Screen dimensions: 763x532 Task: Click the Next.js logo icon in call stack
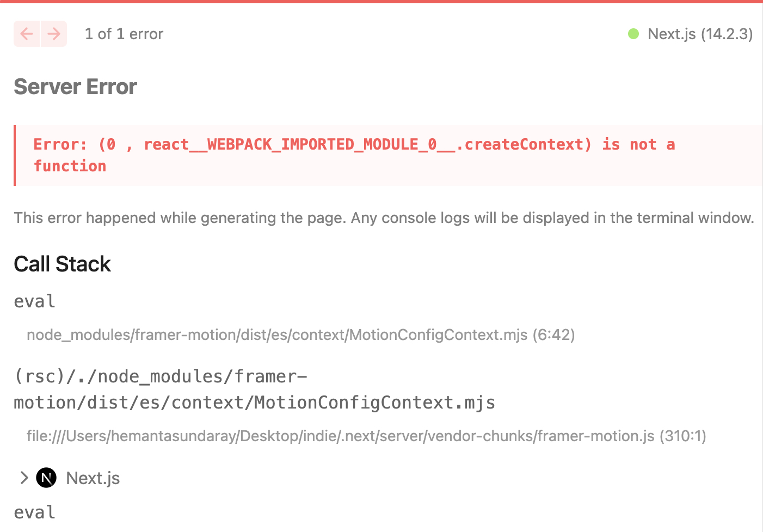[x=46, y=478]
